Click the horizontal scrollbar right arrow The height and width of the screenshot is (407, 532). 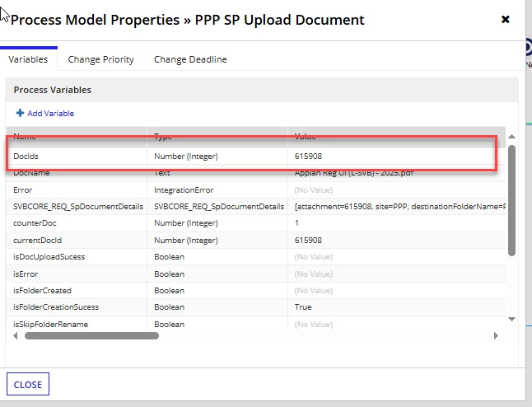click(496, 335)
